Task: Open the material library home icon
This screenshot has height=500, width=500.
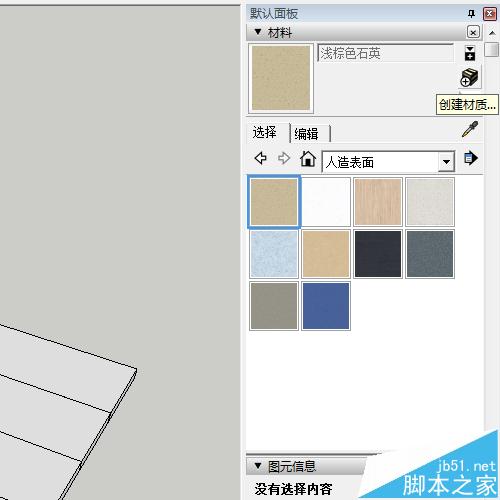Action: [x=308, y=158]
